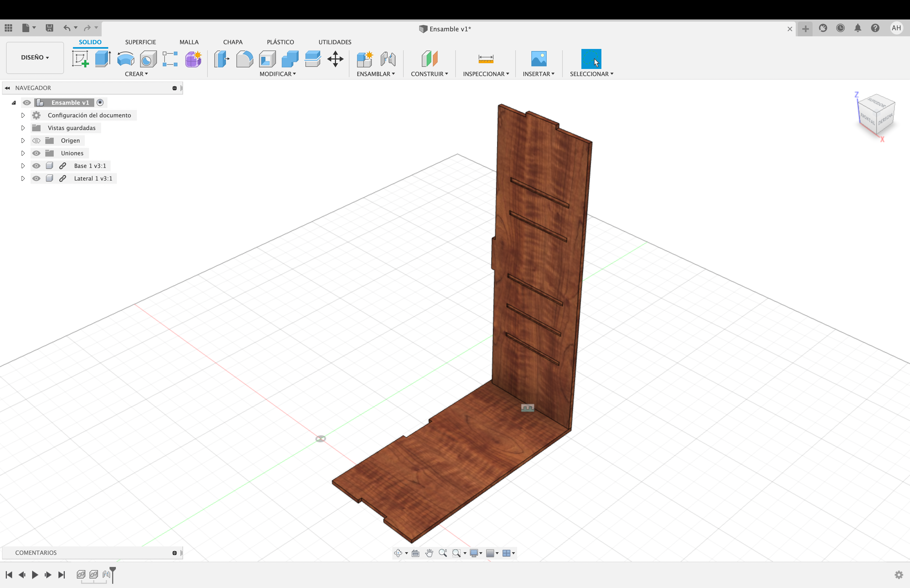
Task: Click the Look At tool
Action: [x=416, y=553]
